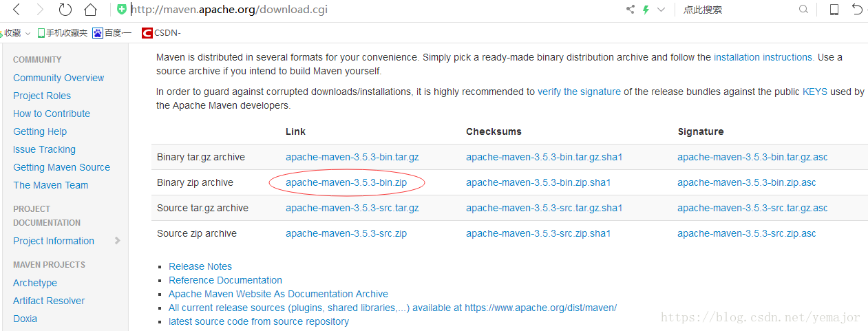Open the browser home page icon

click(91, 10)
